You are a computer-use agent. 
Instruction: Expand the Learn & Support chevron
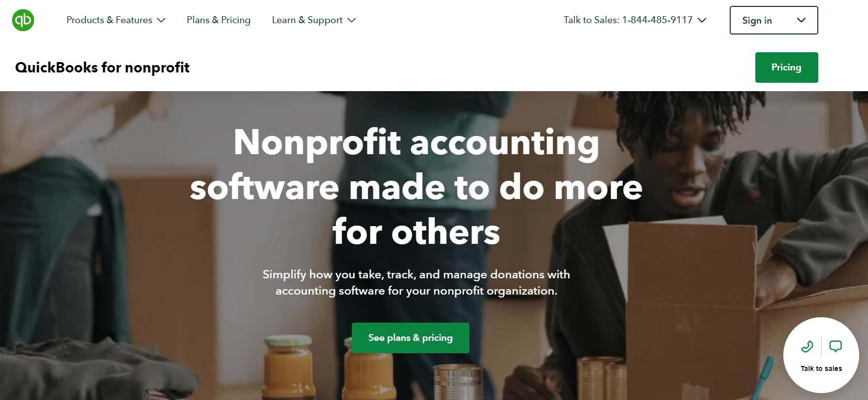(351, 20)
